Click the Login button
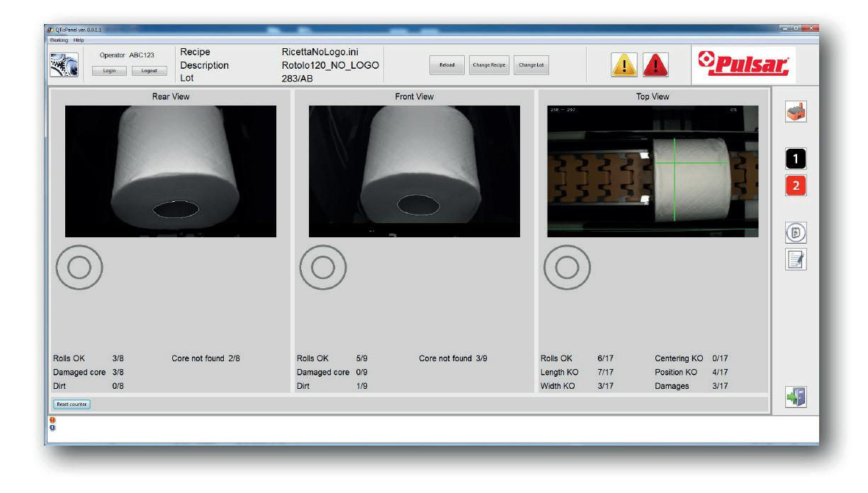Screen dimensions: 868x493 pyautogui.click(x=109, y=71)
